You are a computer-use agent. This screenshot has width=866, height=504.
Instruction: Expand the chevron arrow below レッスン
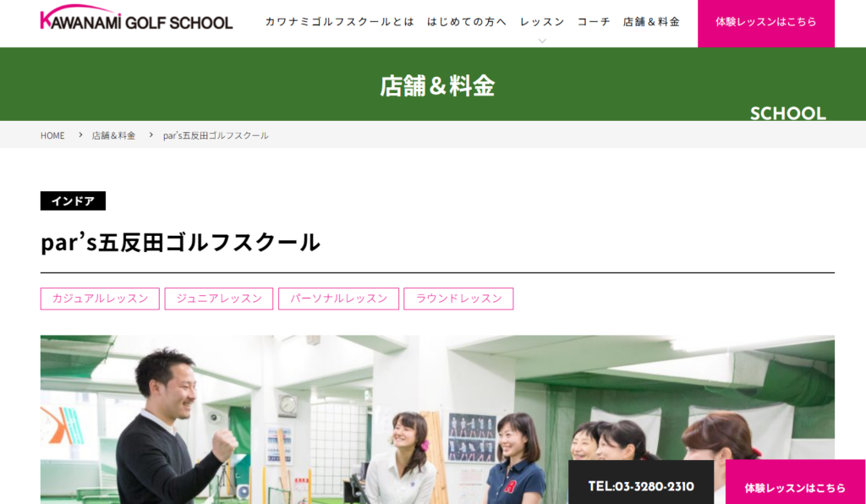[x=542, y=41]
